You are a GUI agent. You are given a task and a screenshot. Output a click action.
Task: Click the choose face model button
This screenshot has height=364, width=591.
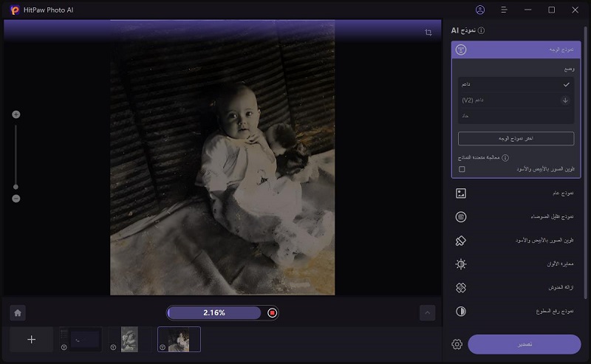pyautogui.click(x=516, y=139)
